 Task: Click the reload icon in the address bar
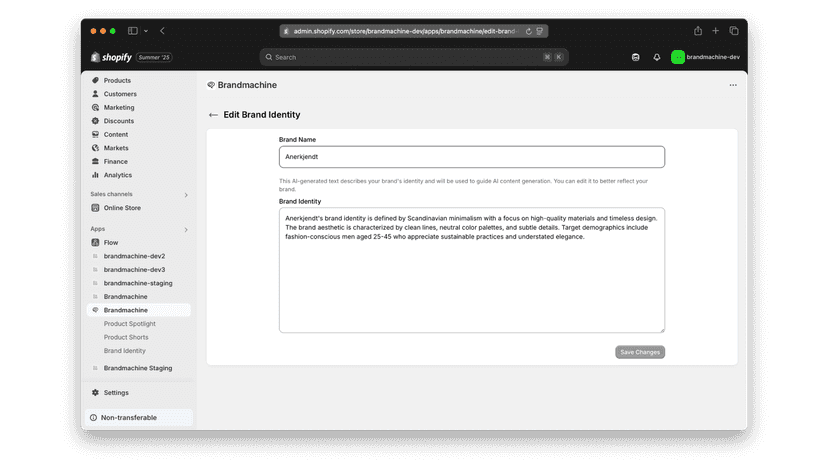(x=528, y=31)
